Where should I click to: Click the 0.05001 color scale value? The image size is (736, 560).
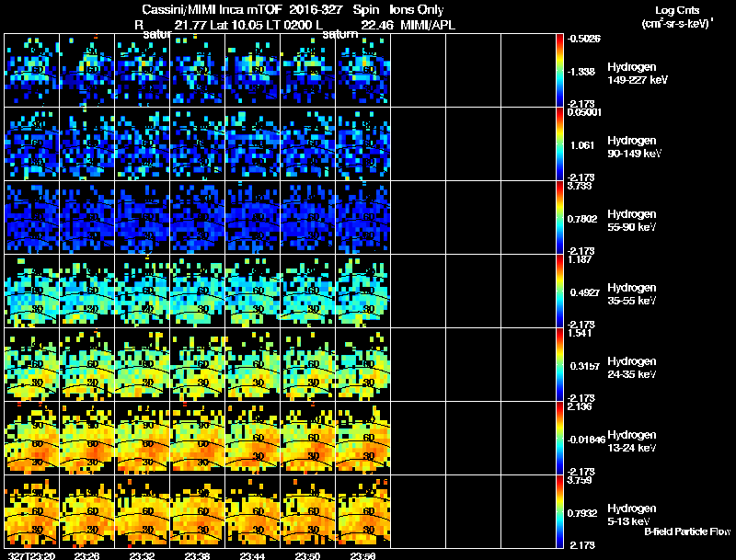[x=584, y=112]
